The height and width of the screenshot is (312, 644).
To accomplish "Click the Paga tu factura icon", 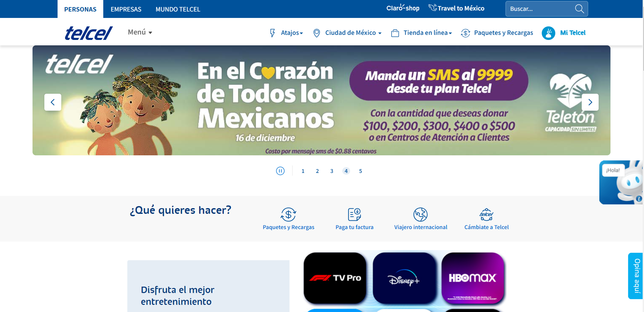I will (355, 214).
